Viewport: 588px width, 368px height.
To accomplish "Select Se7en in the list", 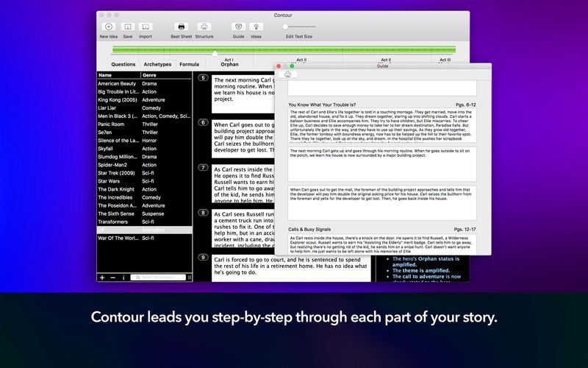I will click(x=144, y=132).
